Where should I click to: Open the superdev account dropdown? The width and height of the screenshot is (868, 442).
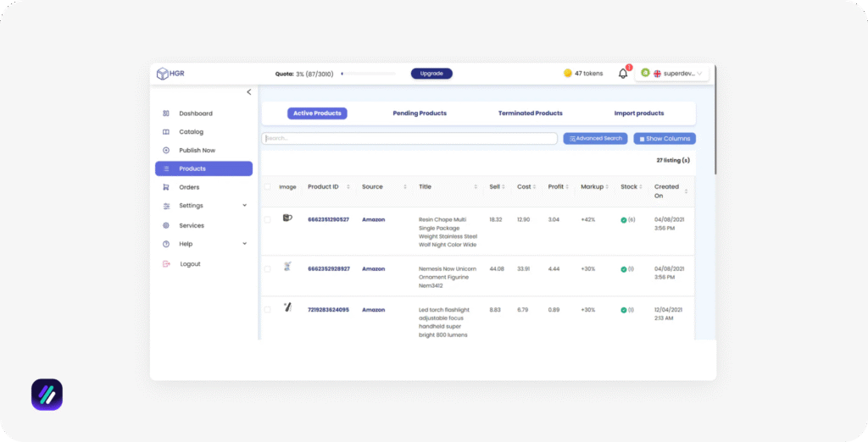pos(671,74)
